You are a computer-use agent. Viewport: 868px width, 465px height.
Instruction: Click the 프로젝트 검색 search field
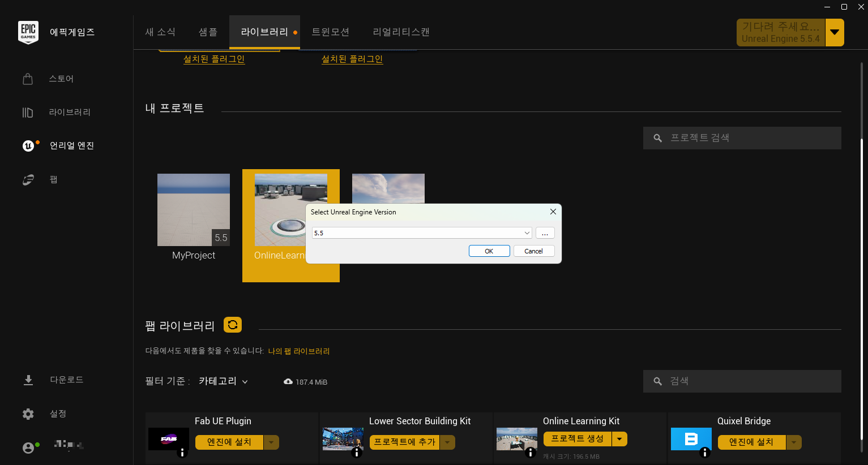[x=742, y=138]
